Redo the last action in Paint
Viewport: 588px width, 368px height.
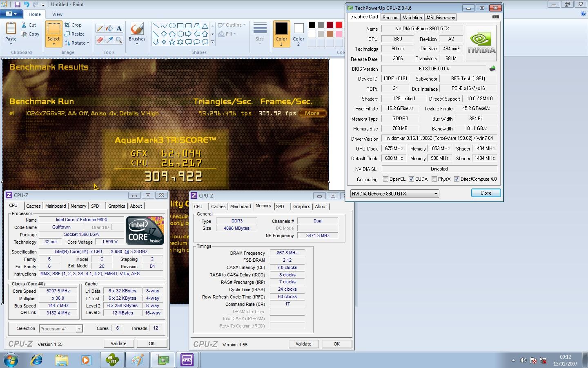(35, 4)
